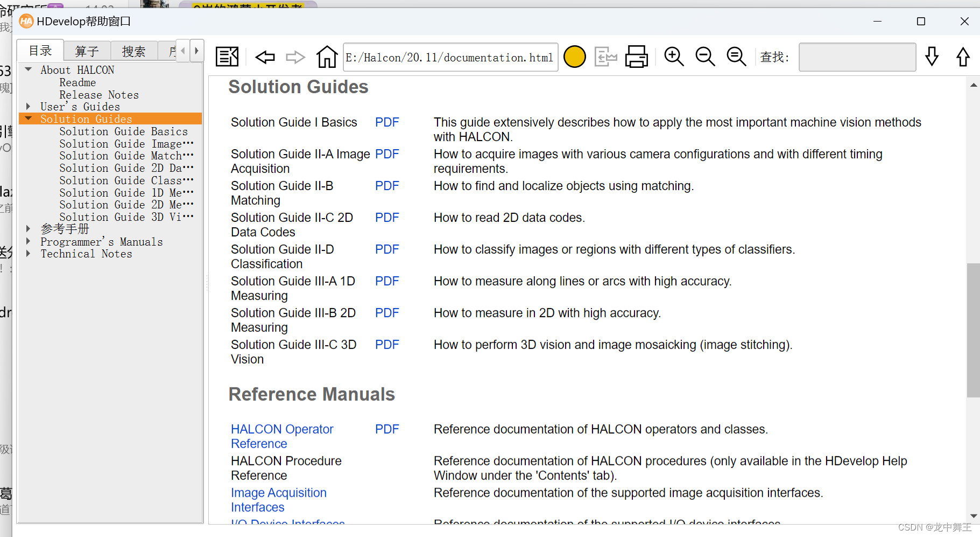Print the current help page
Viewport: 980px width, 537px height.
pyautogui.click(x=636, y=57)
